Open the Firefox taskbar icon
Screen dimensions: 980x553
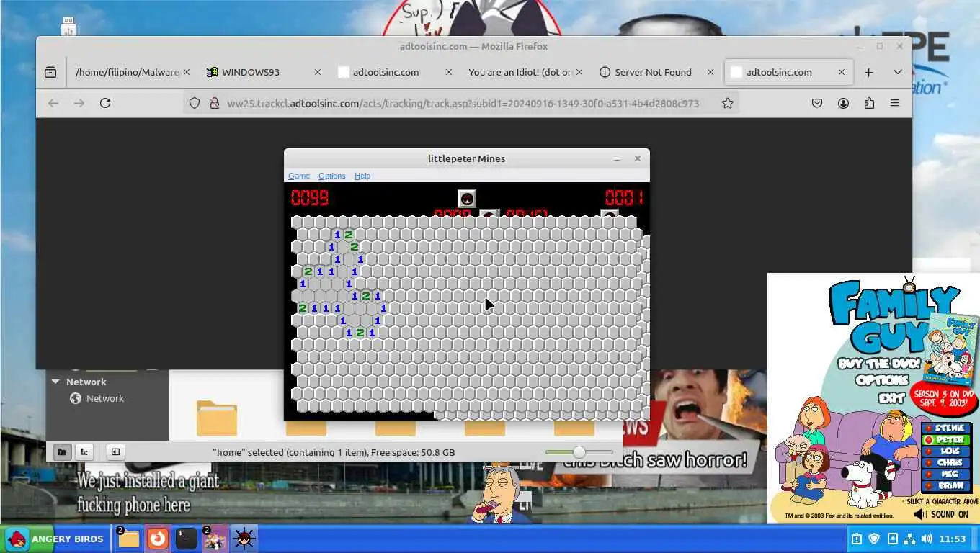pos(157,539)
